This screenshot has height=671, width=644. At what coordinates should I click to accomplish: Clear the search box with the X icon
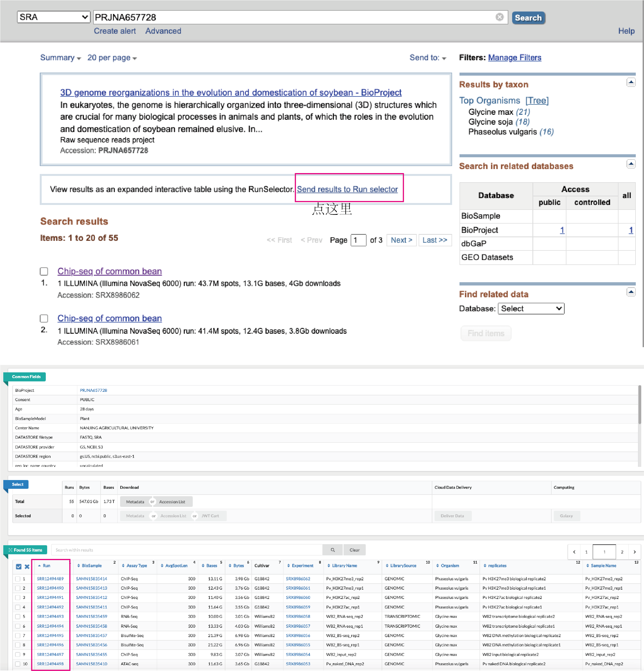pyautogui.click(x=500, y=17)
